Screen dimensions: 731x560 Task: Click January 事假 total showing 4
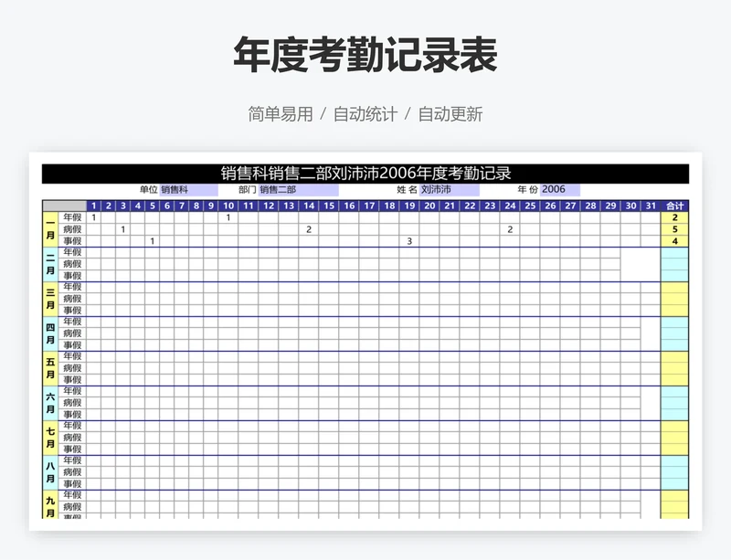coord(674,241)
